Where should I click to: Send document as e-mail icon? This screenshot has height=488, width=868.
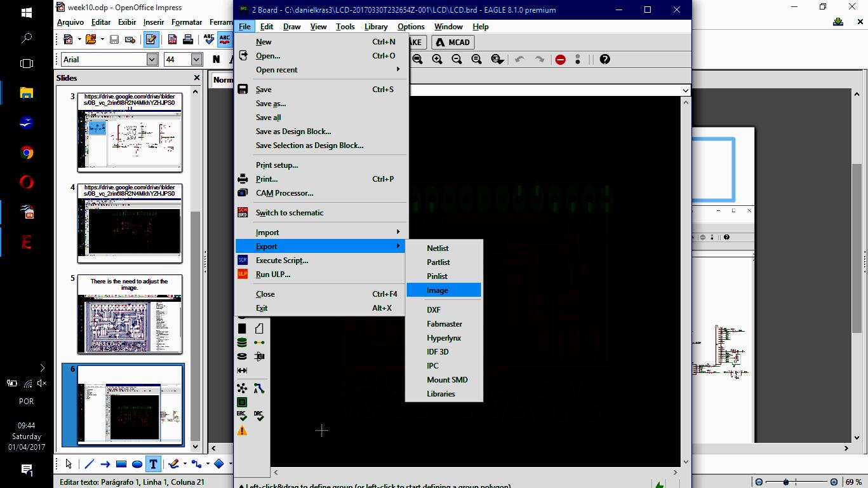click(x=130, y=39)
